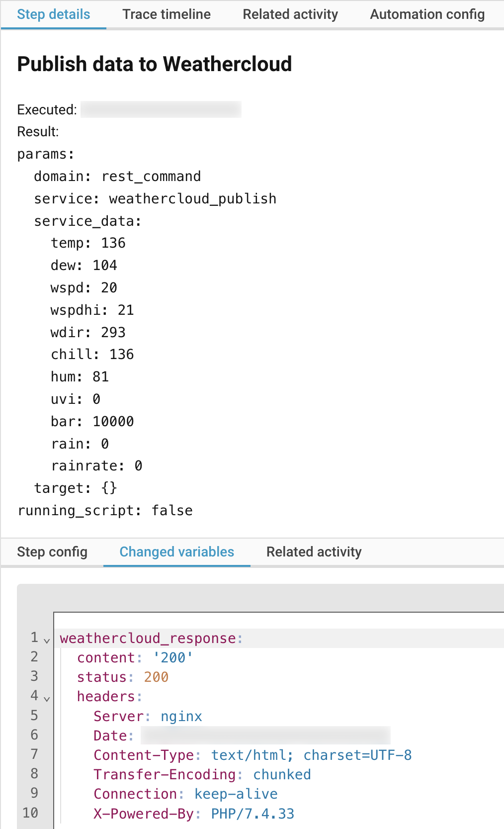Click line number 10 in the gutter
Viewport: 504px width, 829px height.
coord(30,813)
